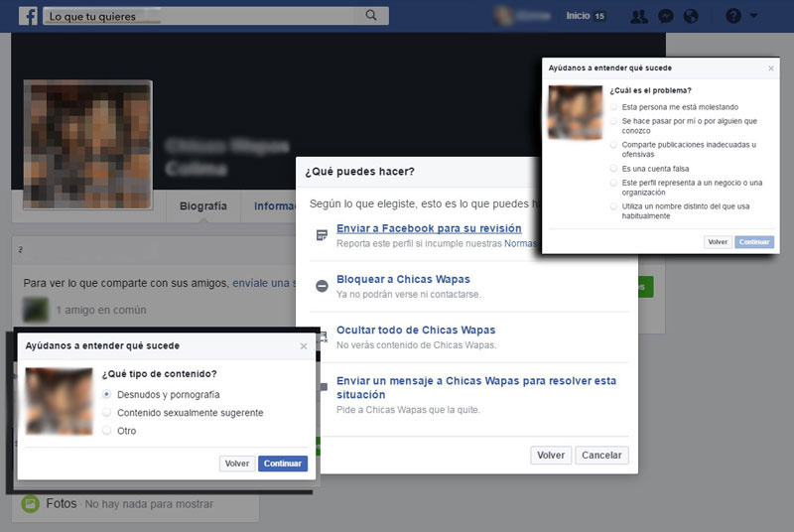The image size is (794, 532).
Task: Select 'Es una cuenta falsa' option
Action: (613, 169)
